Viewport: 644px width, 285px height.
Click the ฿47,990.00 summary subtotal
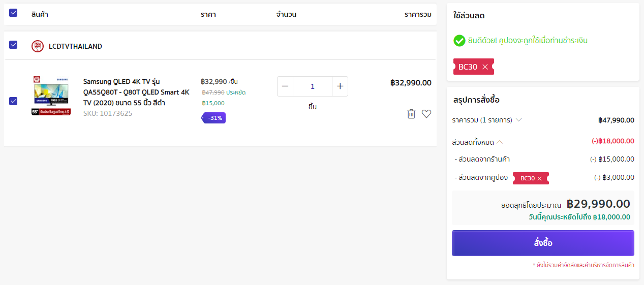tap(616, 120)
